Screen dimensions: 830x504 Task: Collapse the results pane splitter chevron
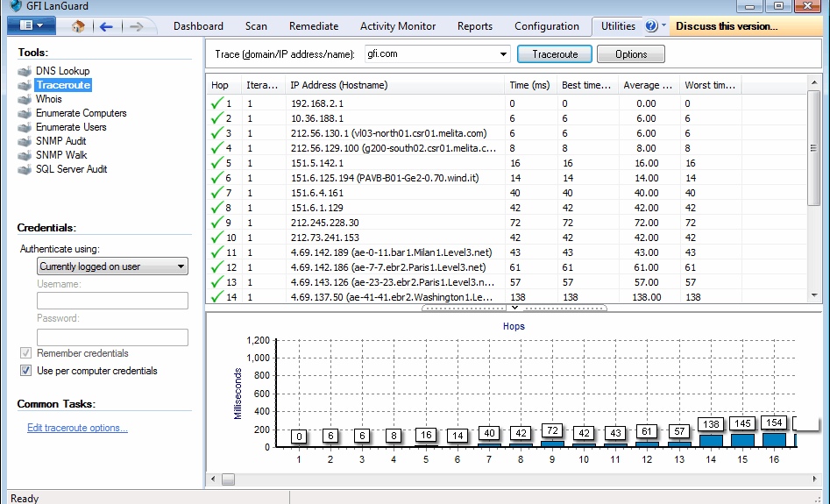point(514,308)
